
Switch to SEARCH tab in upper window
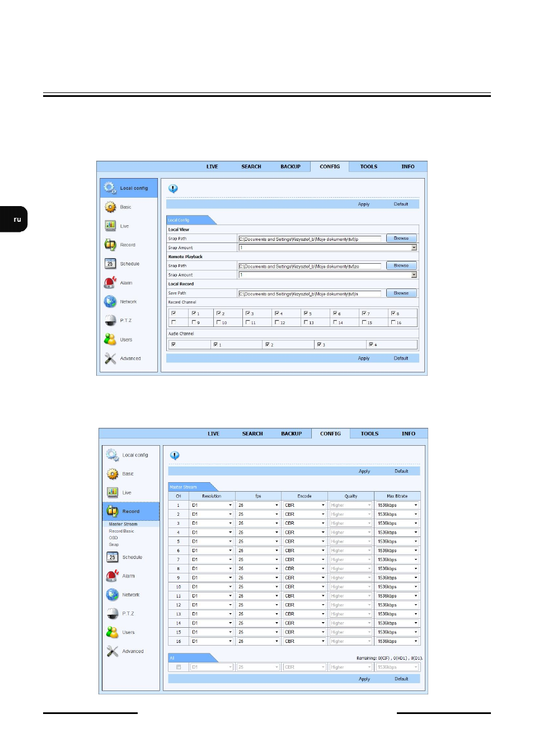tap(251, 167)
